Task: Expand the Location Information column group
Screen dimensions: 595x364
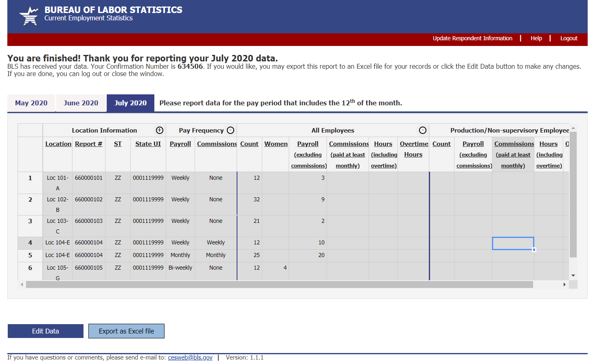Action: [160, 130]
